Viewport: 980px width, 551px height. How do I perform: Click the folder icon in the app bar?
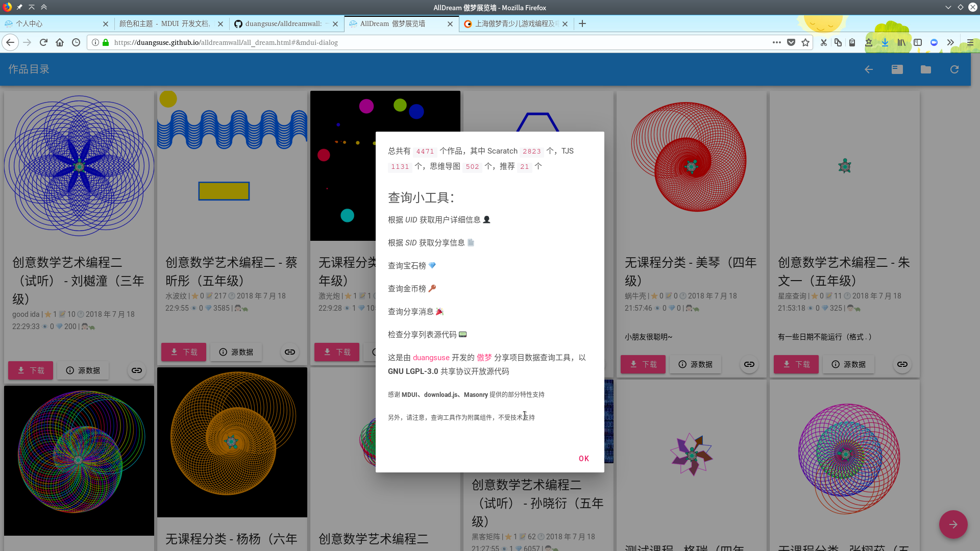(x=925, y=69)
